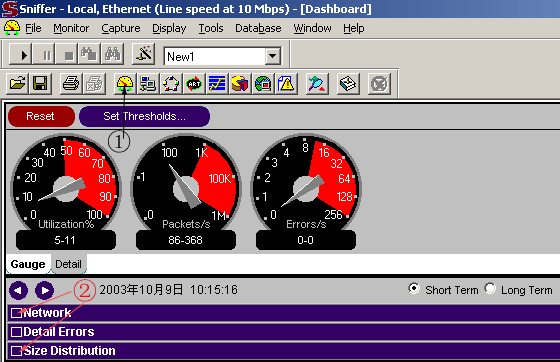Open the Dashboard gauge icon
560x362 pixels.
[x=125, y=84]
